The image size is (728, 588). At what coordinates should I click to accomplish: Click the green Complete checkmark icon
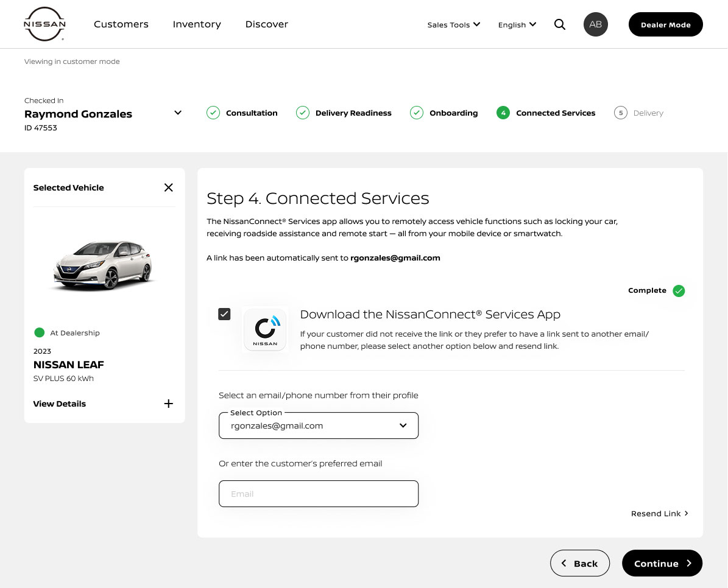pyautogui.click(x=678, y=291)
